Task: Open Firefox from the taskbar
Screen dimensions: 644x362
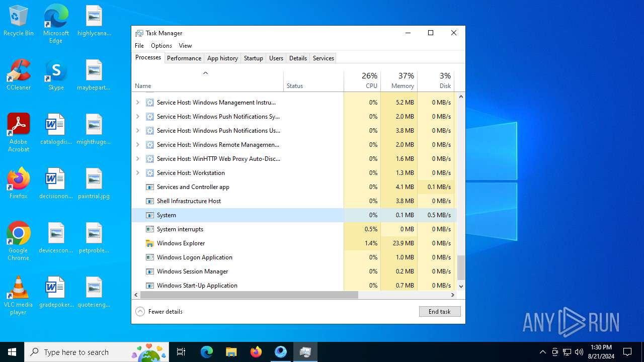Action: (256, 352)
